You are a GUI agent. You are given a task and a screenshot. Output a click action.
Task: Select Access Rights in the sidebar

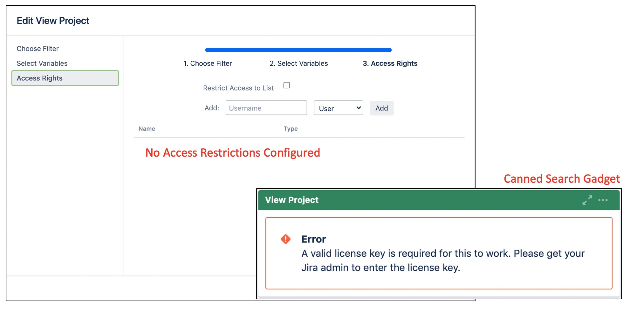click(65, 78)
